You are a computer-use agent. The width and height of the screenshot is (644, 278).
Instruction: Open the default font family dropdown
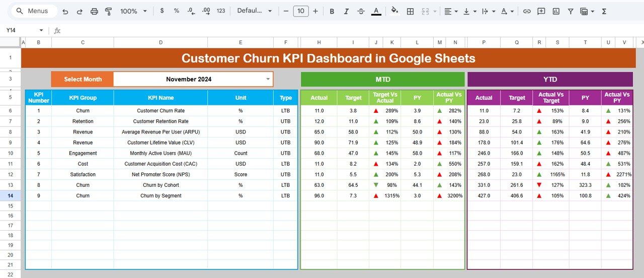pyautogui.click(x=254, y=11)
